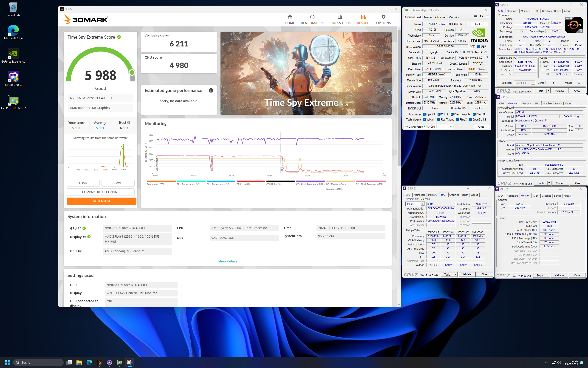Toggle Vulkan checkbox in GPU-Z
The image size is (588, 368).
(x=424, y=120)
